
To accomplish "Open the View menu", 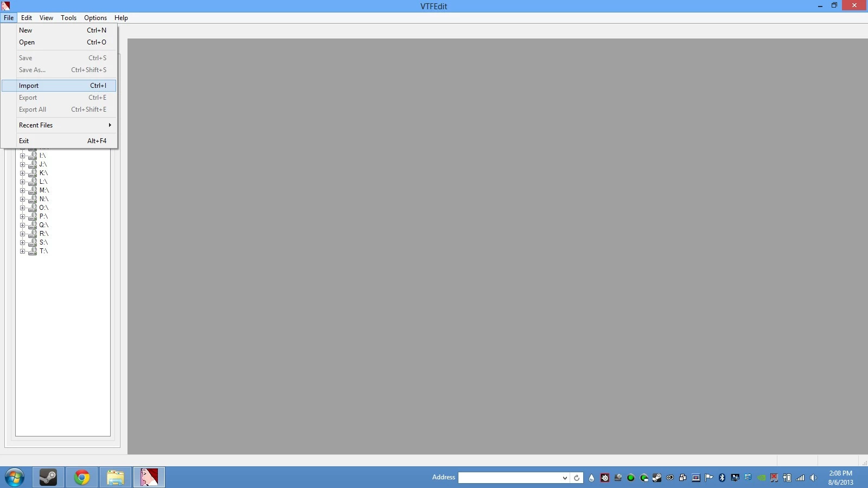I will [46, 18].
